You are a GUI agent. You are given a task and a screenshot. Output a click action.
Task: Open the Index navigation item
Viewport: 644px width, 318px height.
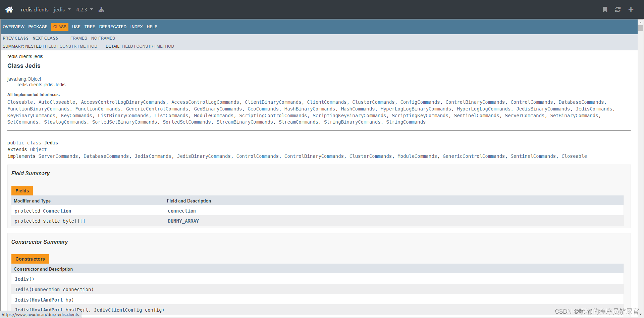[137, 27]
